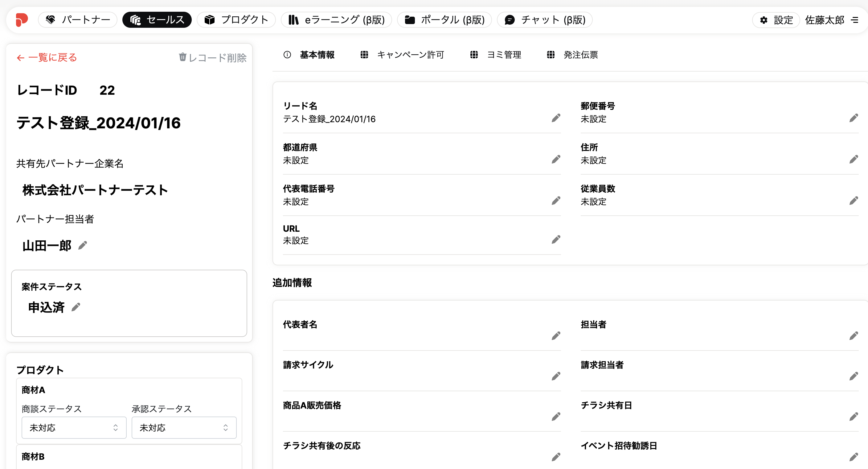Edit the URL field pencil icon
Screen dimensions: 868x469
(556, 239)
